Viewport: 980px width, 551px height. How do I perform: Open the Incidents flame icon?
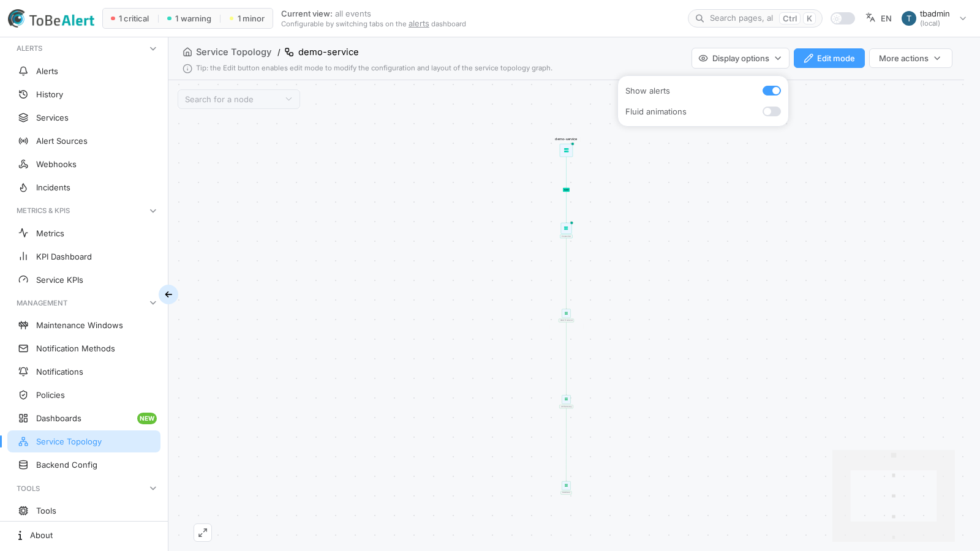tap(23, 187)
